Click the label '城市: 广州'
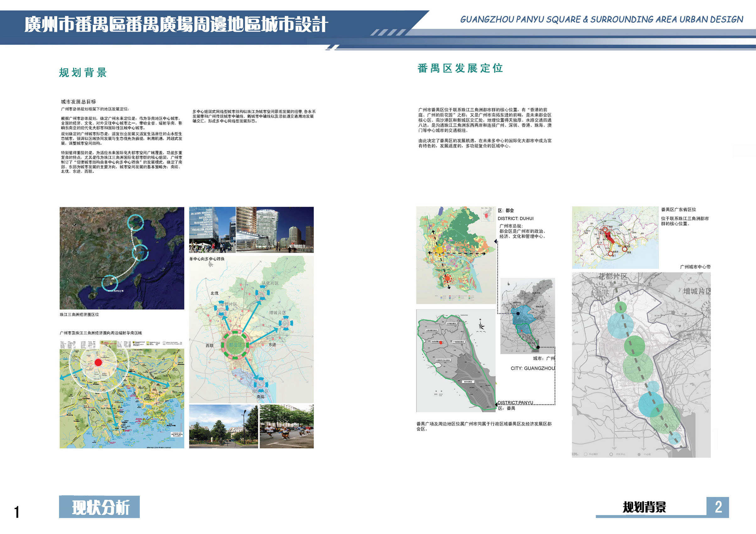756x534 pixels. coord(544,358)
